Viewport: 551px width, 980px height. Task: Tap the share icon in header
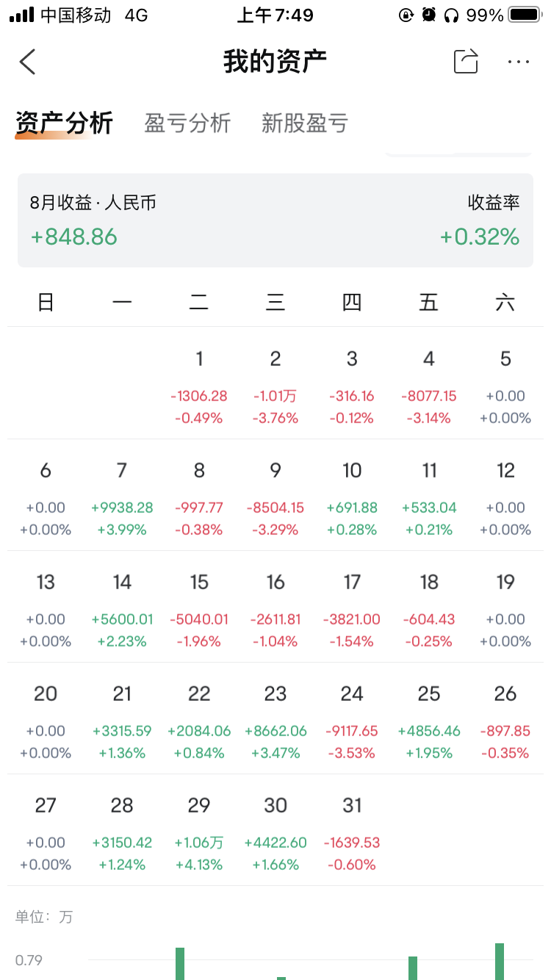[x=466, y=62]
